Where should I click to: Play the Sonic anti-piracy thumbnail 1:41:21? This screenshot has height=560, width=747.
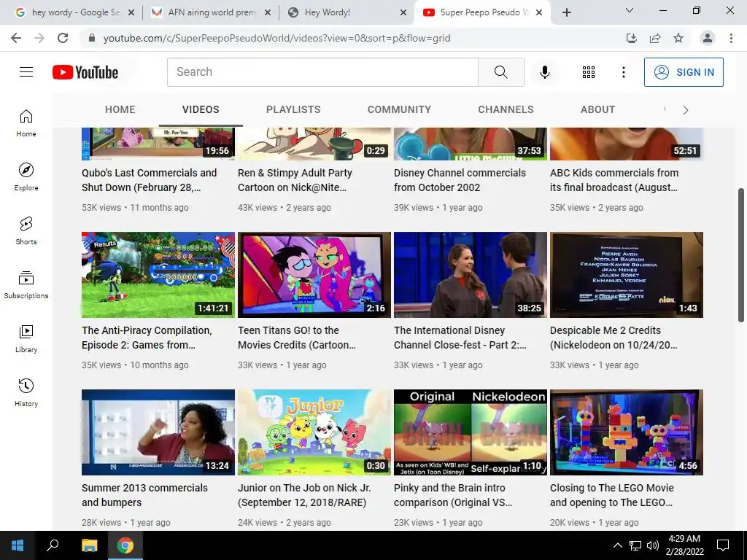158,275
